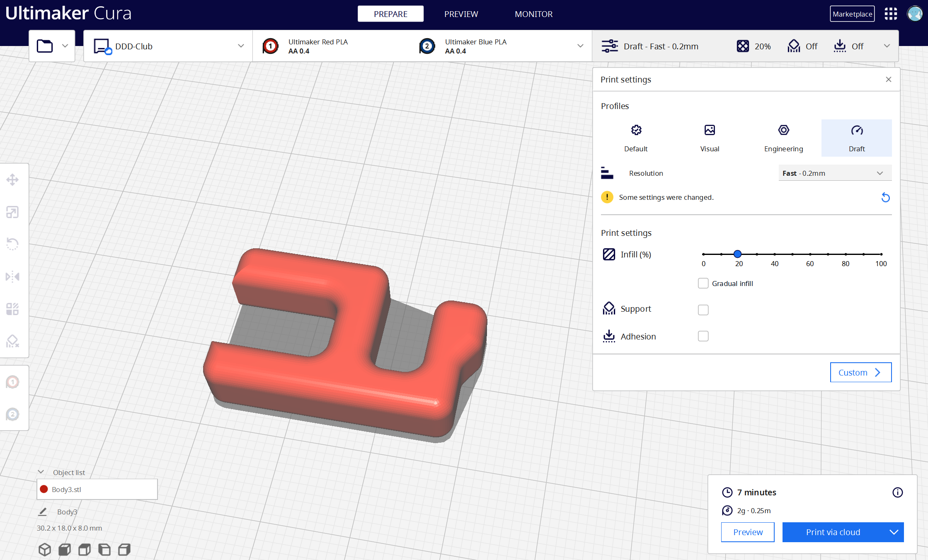This screenshot has width=928, height=560.
Task: Click the open file folder icon
Action: pos(45,46)
